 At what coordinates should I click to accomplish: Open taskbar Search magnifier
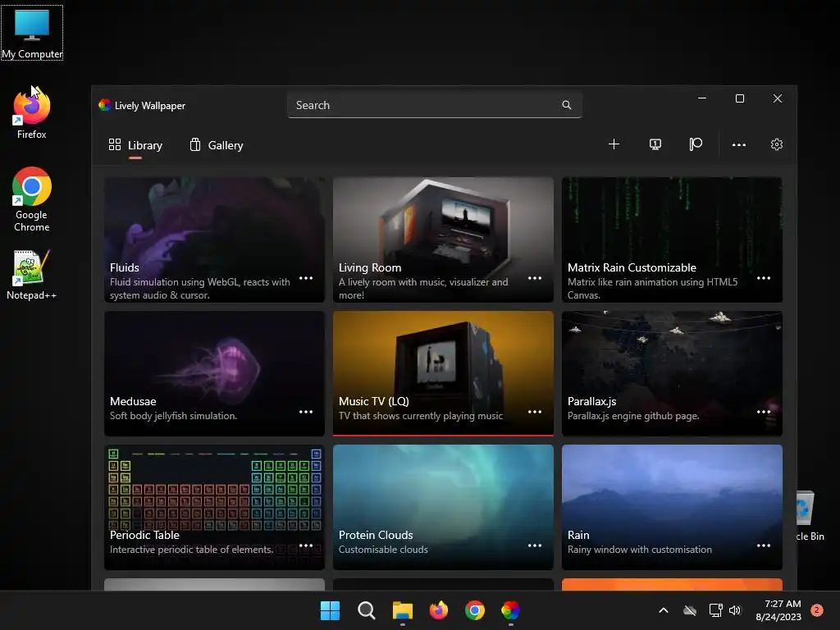[x=367, y=610]
